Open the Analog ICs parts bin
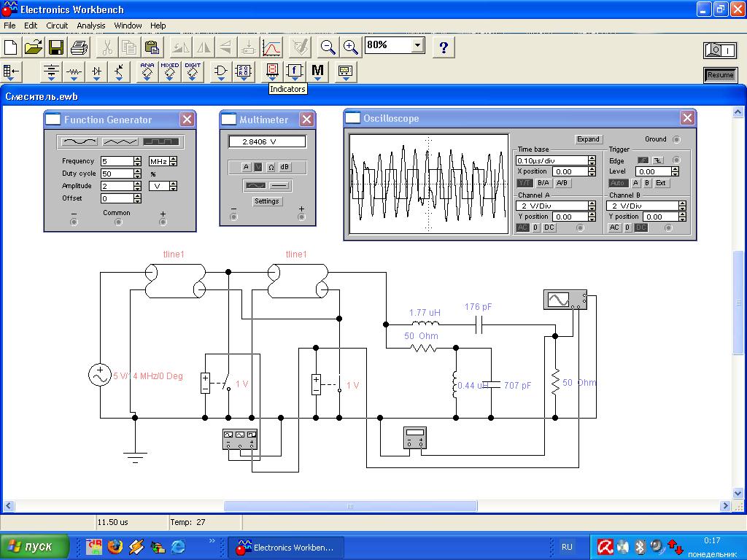This screenshot has height=560, width=747. pyautogui.click(x=147, y=71)
